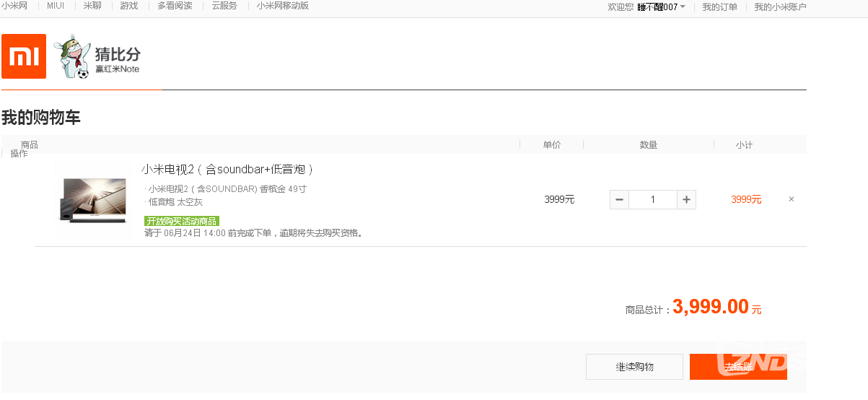Open the 猜比分 mascot banner
Viewport: 868px width, 400px height.
(98, 56)
